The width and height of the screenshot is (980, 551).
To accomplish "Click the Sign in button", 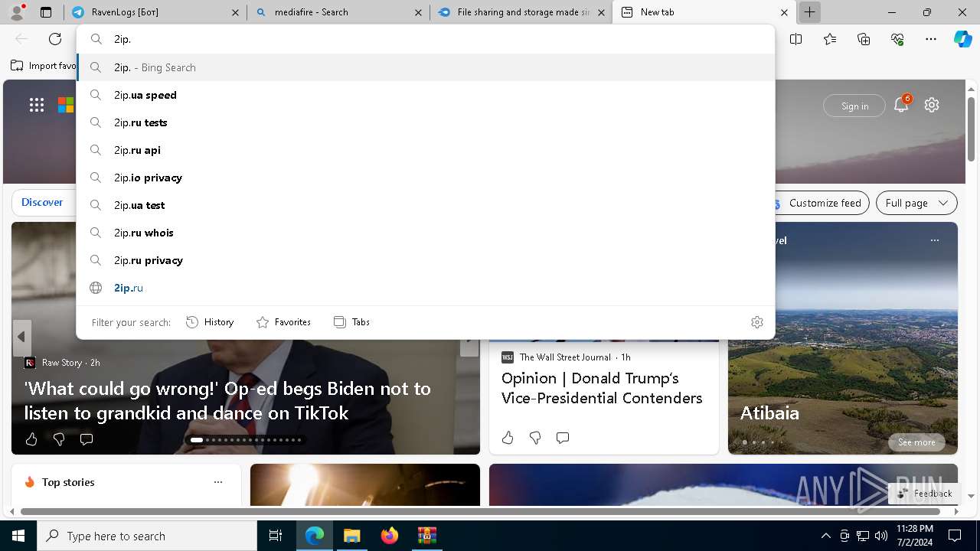I will point(854,106).
